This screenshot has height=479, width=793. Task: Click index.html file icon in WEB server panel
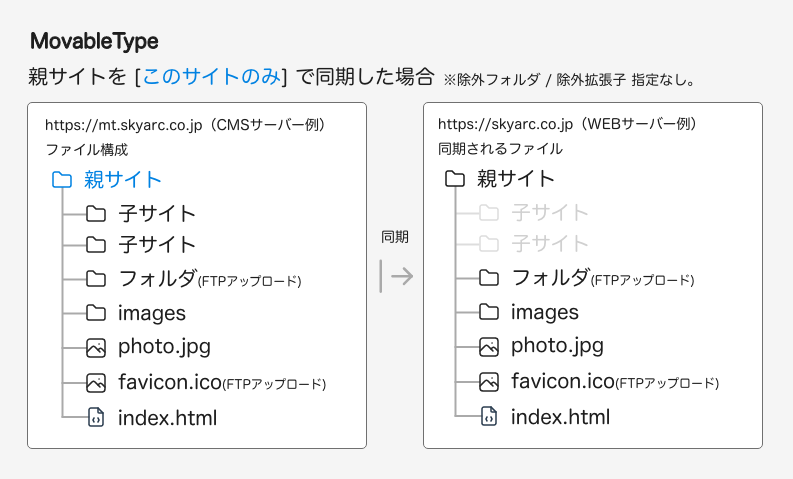click(x=489, y=416)
